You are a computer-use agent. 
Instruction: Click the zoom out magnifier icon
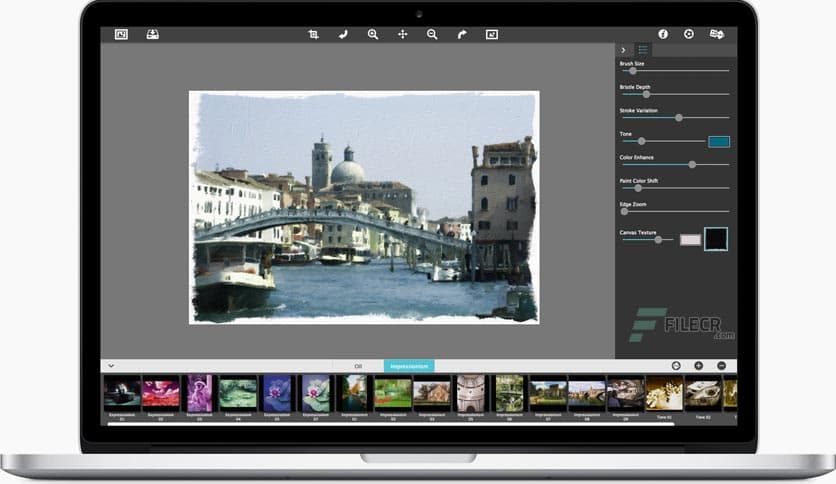coord(432,35)
